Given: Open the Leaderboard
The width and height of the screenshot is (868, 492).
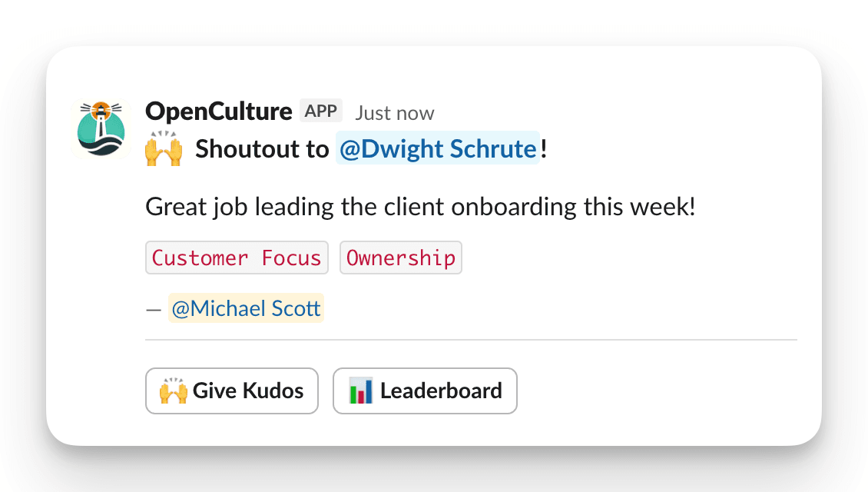Looking at the screenshot, I should coord(425,391).
